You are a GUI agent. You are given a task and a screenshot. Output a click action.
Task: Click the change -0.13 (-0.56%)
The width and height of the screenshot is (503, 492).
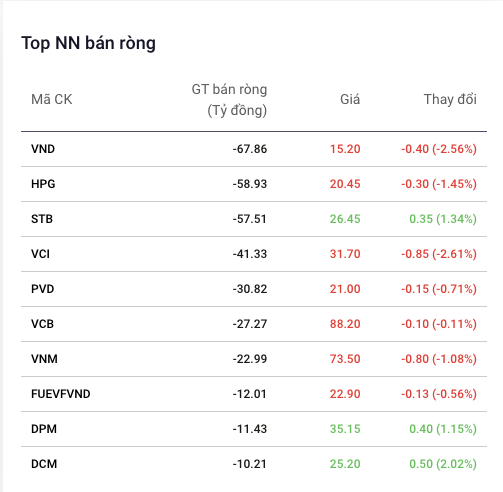(439, 394)
